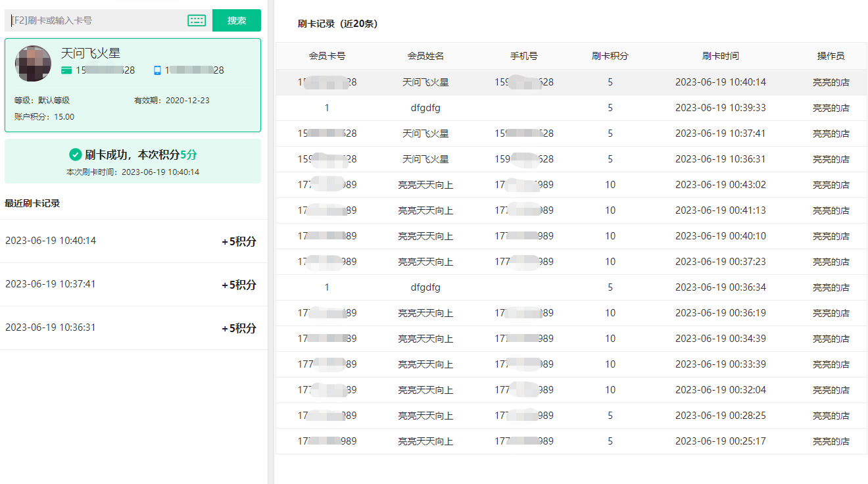Click the 操作员 column header

coord(831,56)
